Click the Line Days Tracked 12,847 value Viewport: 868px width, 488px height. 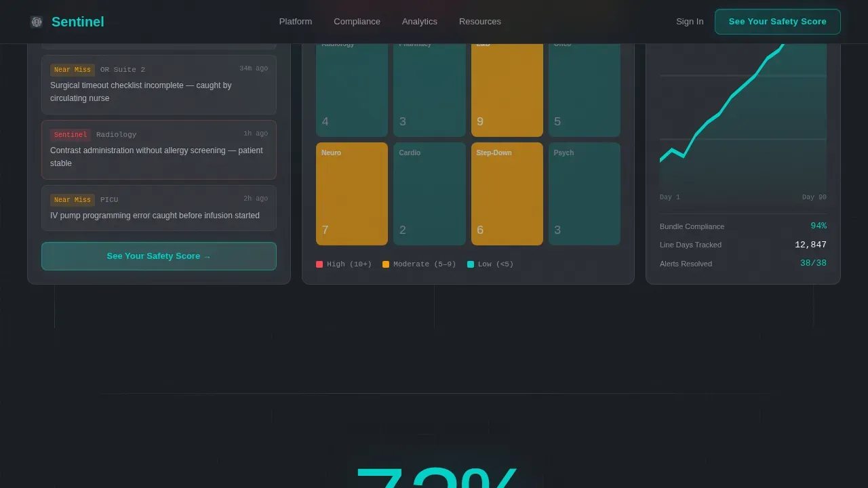point(810,245)
